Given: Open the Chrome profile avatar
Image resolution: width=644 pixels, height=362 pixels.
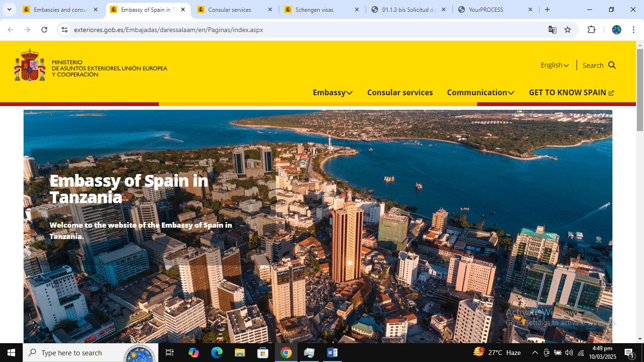Looking at the screenshot, I should click(617, 29).
